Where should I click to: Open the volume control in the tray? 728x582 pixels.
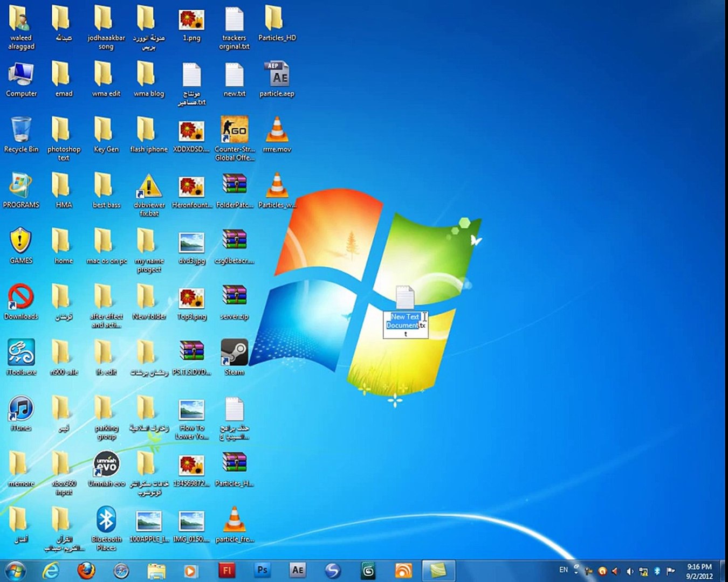pyautogui.click(x=630, y=571)
